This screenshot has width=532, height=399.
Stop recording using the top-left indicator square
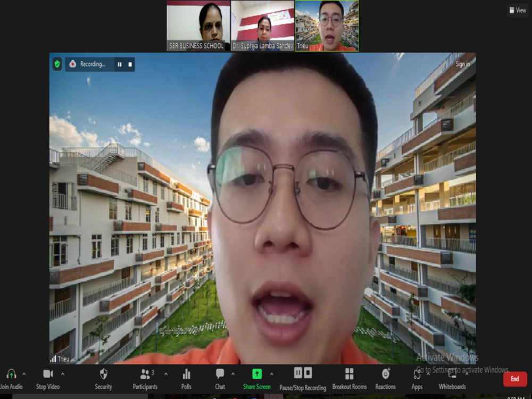(130, 64)
